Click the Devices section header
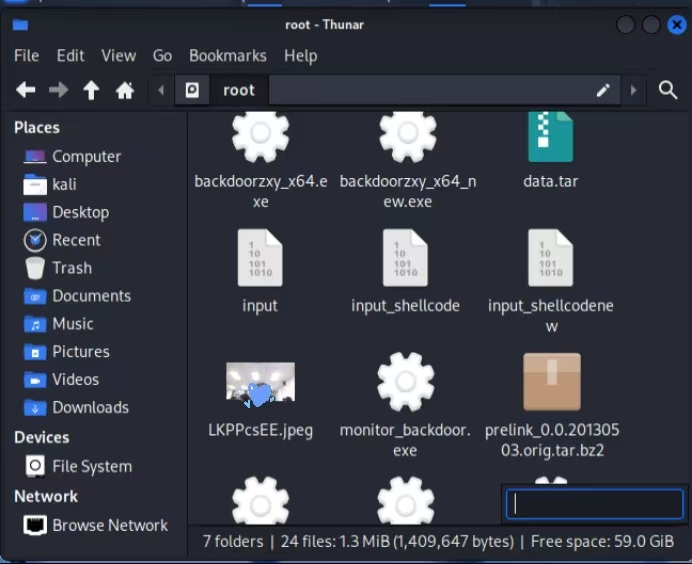The width and height of the screenshot is (692, 564). tap(42, 437)
